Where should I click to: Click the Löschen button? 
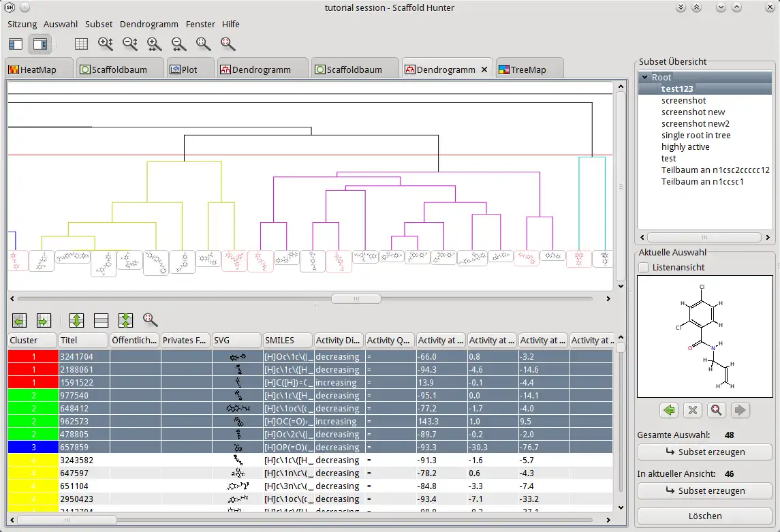pyautogui.click(x=705, y=516)
